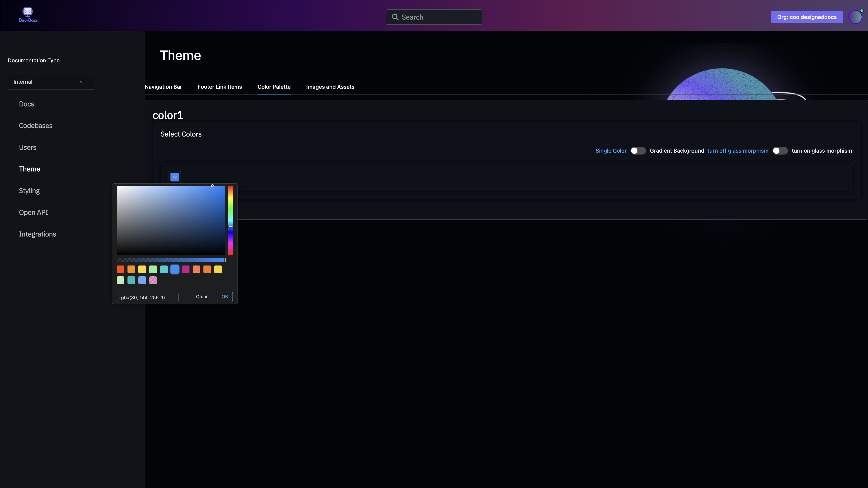This screenshot has width=868, height=488.
Task: Pick the red-orange preset color swatch
Action: [120, 269]
